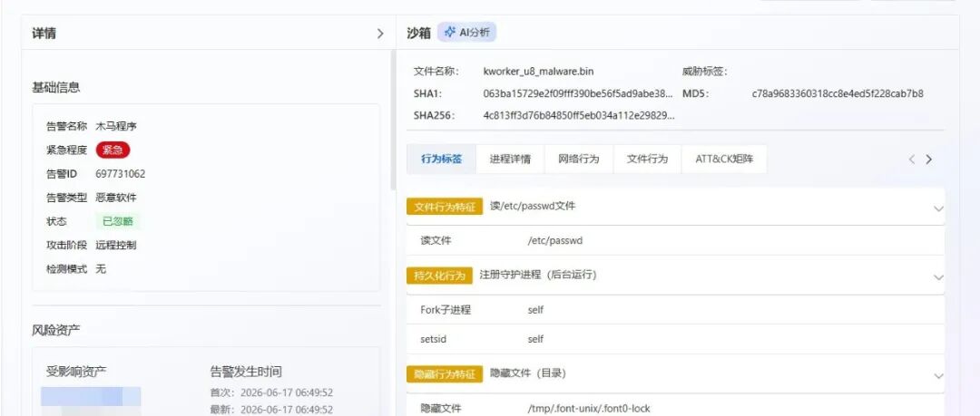This screenshot has width=980, height=416.
Task: Click the 基础信息 section heading
Action: click(56, 87)
